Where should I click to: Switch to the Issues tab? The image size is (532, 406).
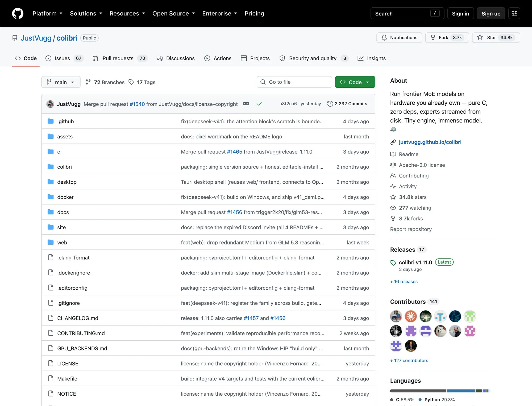tap(64, 58)
